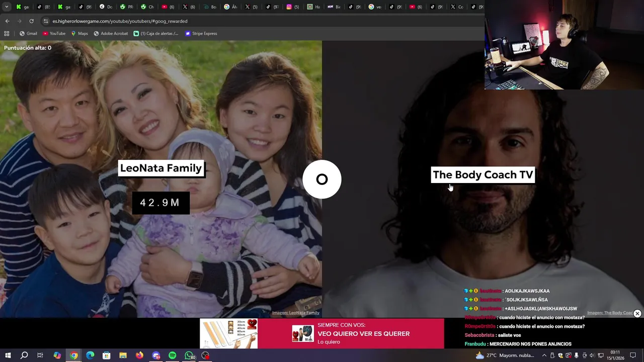Open File Explorer from taskbar
Viewport: 644px width, 362px height.
[x=123, y=355]
